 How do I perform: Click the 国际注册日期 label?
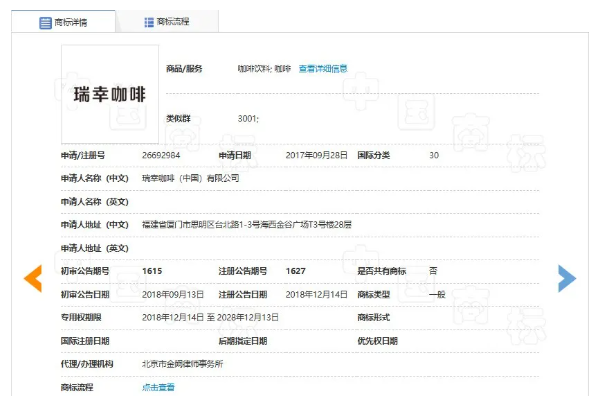tap(85, 341)
